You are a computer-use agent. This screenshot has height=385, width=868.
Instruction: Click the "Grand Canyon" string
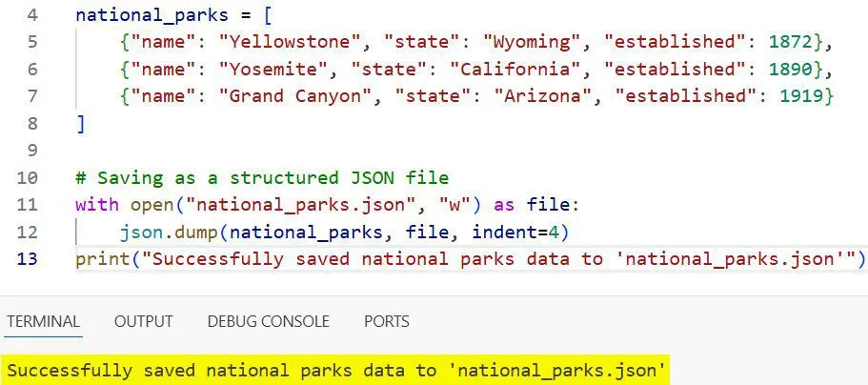pyautogui.click(x=275, y=95)
